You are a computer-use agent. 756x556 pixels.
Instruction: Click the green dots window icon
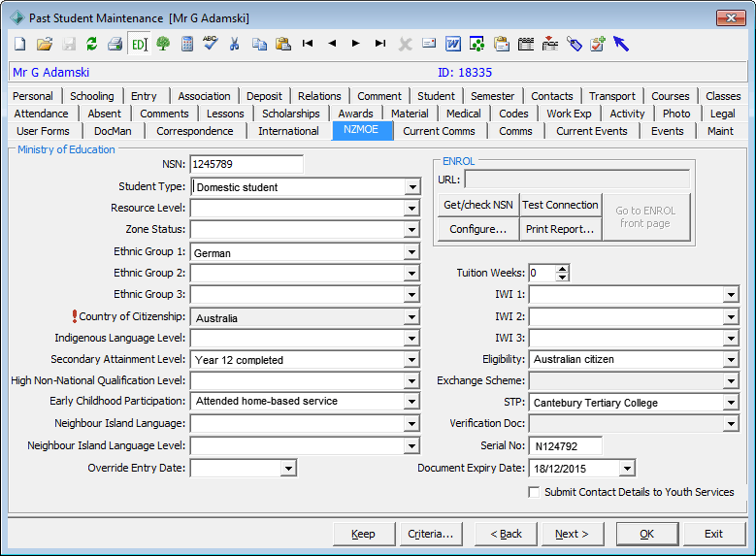477,44
